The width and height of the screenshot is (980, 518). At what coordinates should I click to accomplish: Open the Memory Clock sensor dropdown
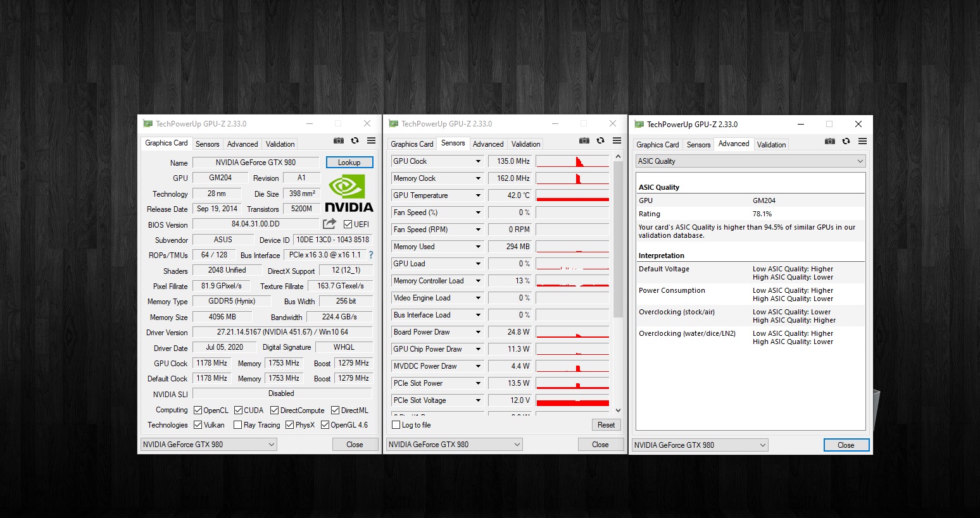pyautogui.click(x=478, y=178)
